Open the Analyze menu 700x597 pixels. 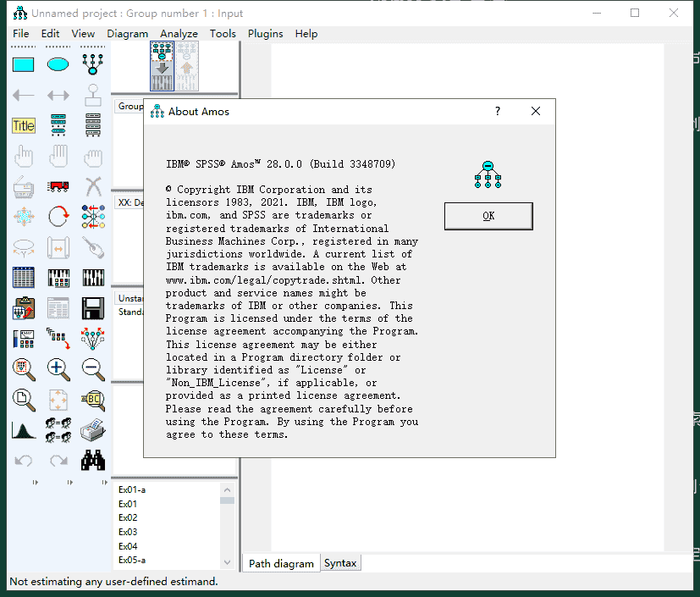point(179,34)
